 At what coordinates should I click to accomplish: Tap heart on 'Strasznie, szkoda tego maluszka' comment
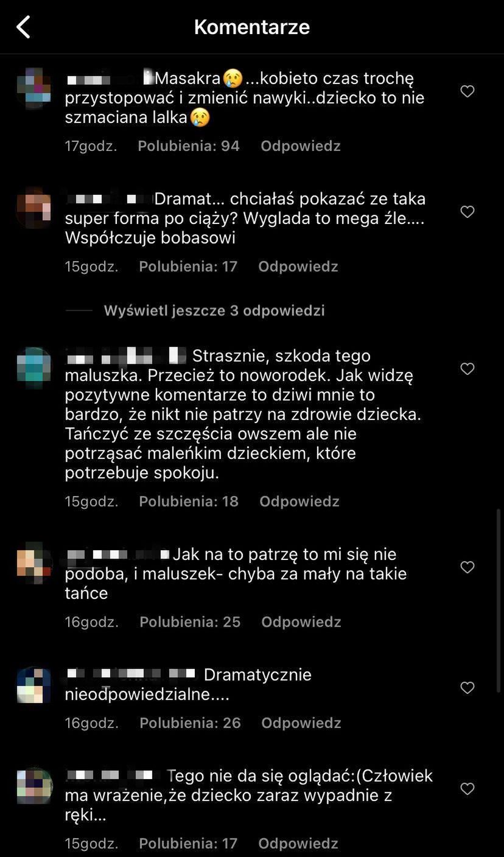point(467,369)
